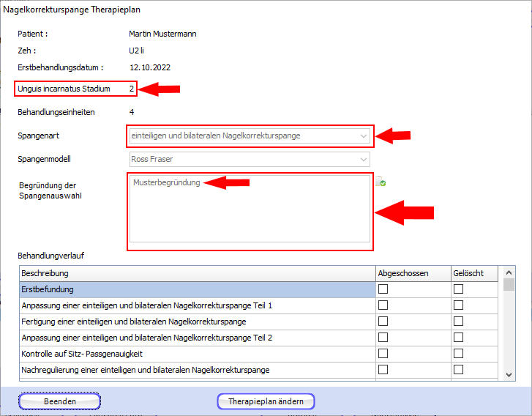Click the table scrollbar down arrow

pyautogui.click(x=509, y=374)
